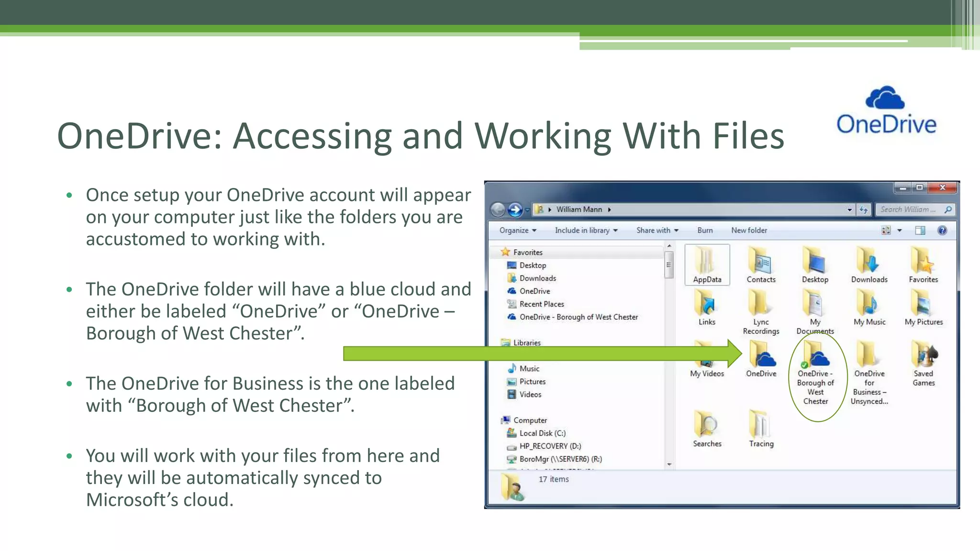Click the refresh icon beside address bar
The image size is (980, 551).
[864, 209]
